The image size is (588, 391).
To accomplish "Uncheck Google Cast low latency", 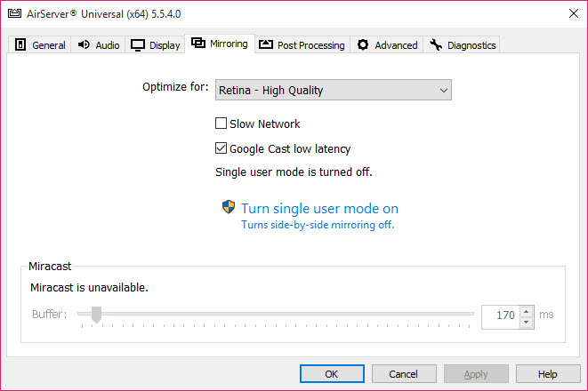I will 221,148.
